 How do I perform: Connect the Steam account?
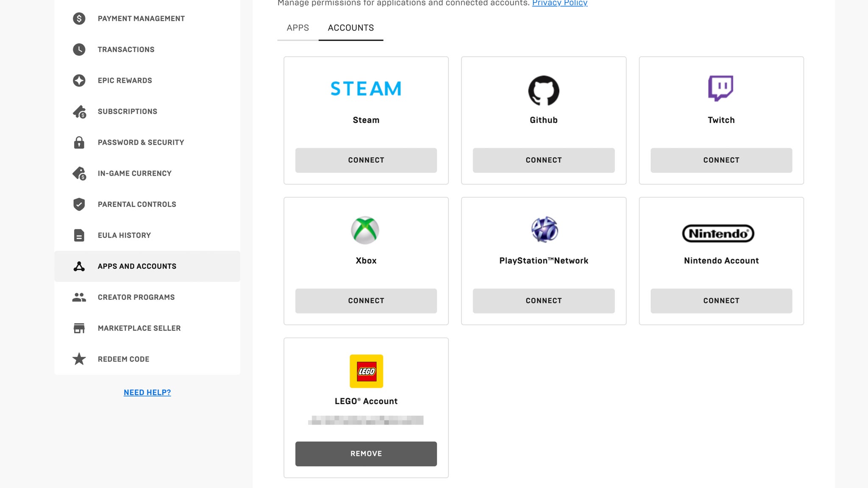click(x=366, y=160)
